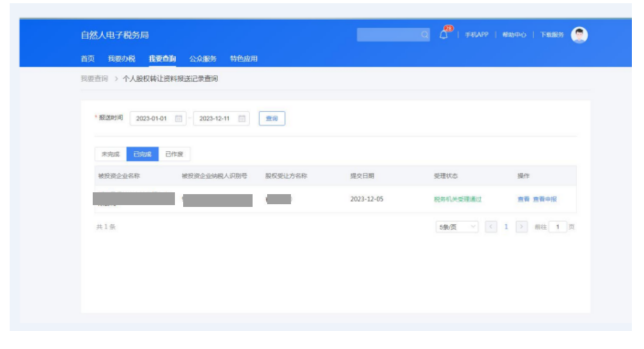Click the 被投资企业纳税人识别号 column header
Image resolution: width=644 pixels, height=349 pixels.
pyautogui.click(x=214, y=176)
